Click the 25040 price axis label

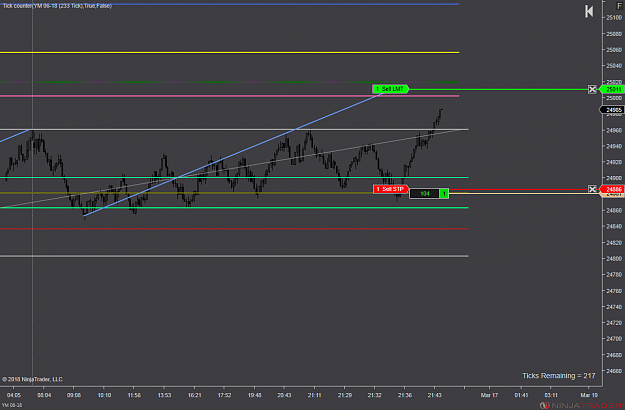(x=614, y=66)
